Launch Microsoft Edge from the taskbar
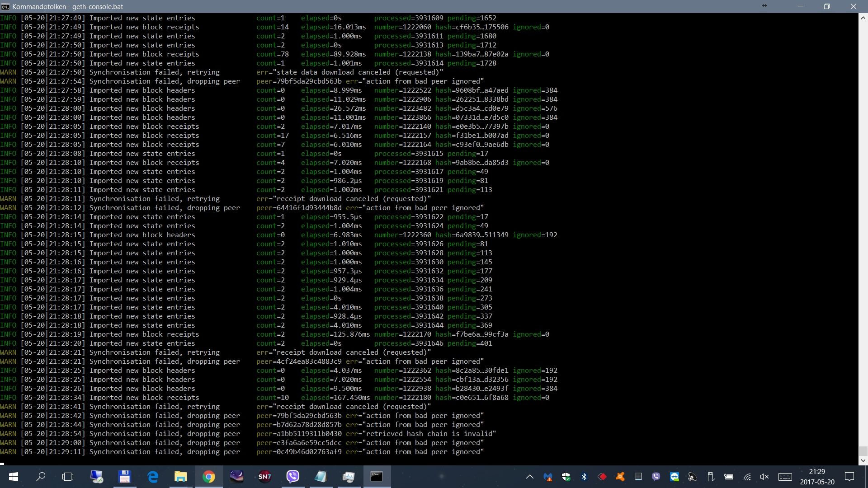This screenshot has height=488, width=868. (153, 477)
